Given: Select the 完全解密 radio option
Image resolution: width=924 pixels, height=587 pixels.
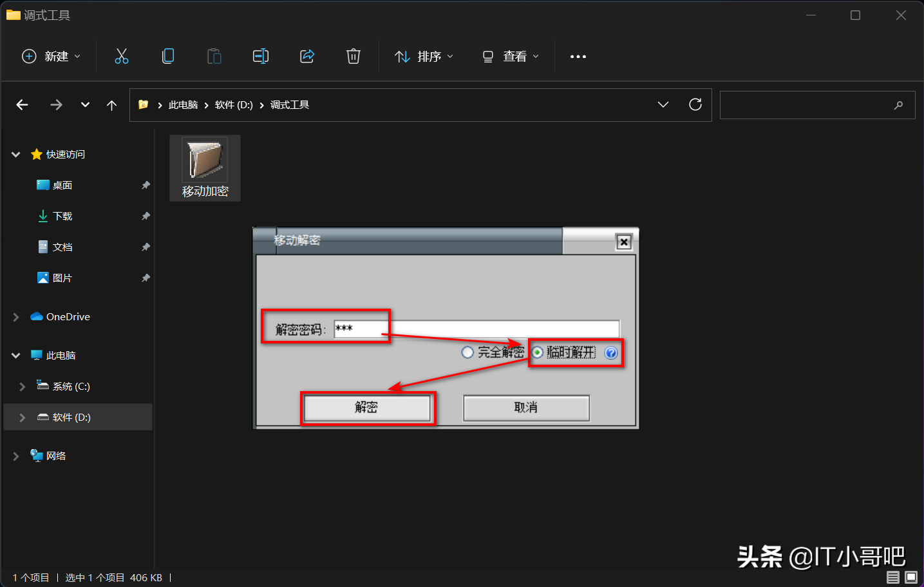Looking at the screenshot, I should coord(467,352).
